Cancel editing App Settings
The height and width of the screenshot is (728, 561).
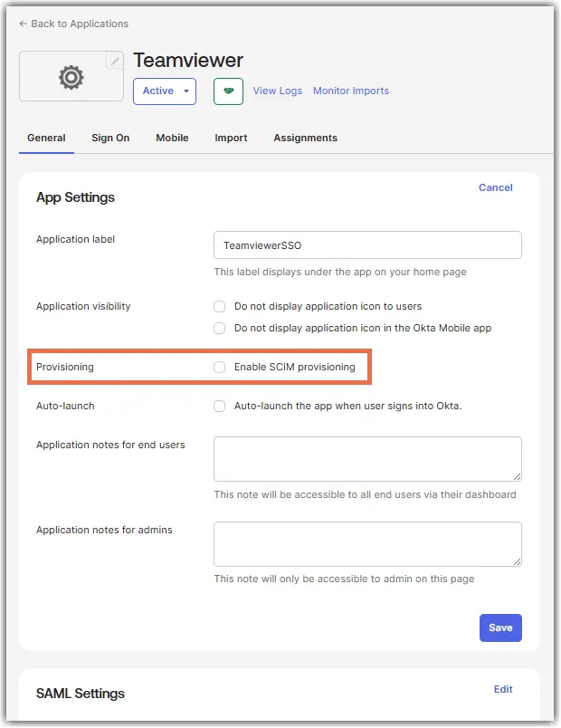(496, 187)
